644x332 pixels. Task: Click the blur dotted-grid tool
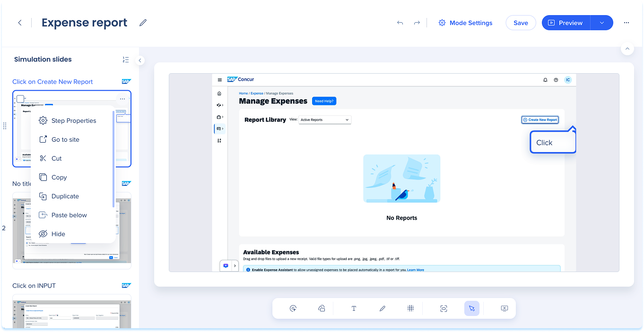tap(411, 308)
